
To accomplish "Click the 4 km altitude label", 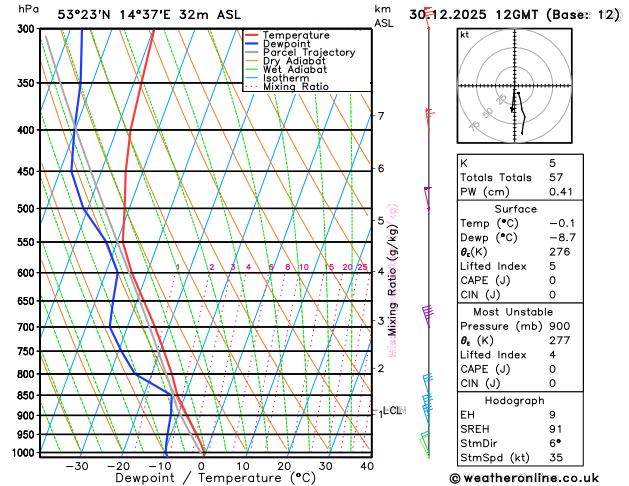I will [380, 271].
